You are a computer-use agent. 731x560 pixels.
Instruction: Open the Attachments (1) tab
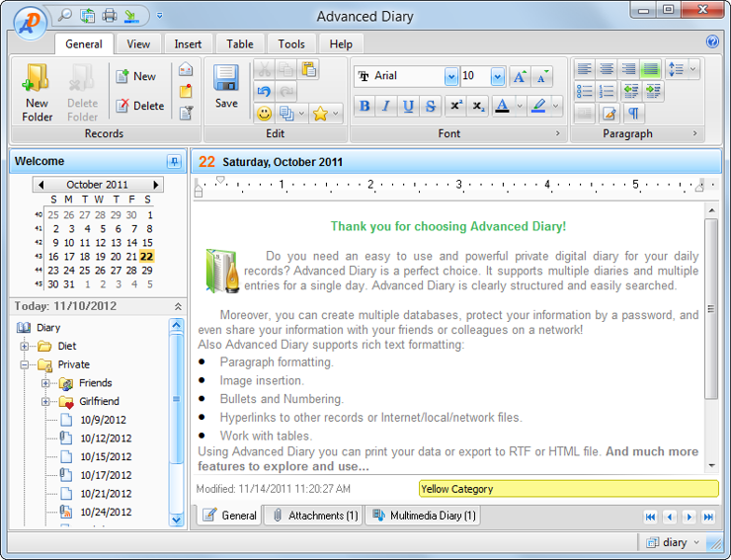click(315, 516)
